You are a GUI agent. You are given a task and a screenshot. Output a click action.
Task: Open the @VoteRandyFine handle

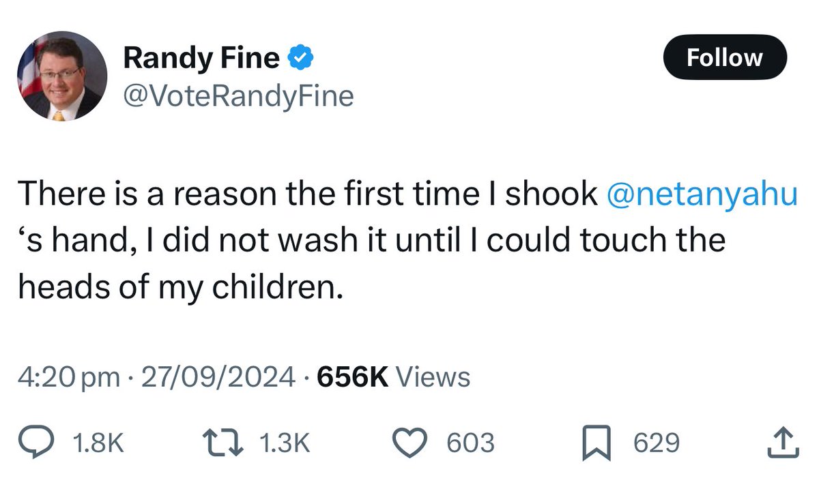238,96
